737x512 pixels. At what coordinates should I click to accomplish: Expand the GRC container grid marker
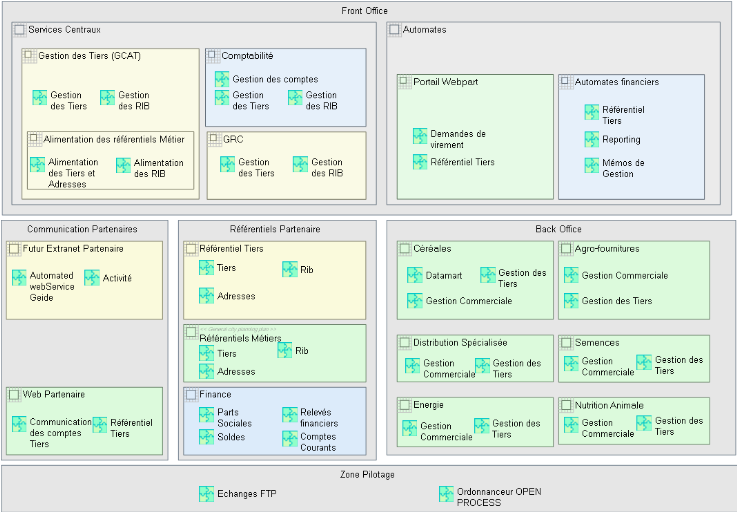tap(214, 139)
